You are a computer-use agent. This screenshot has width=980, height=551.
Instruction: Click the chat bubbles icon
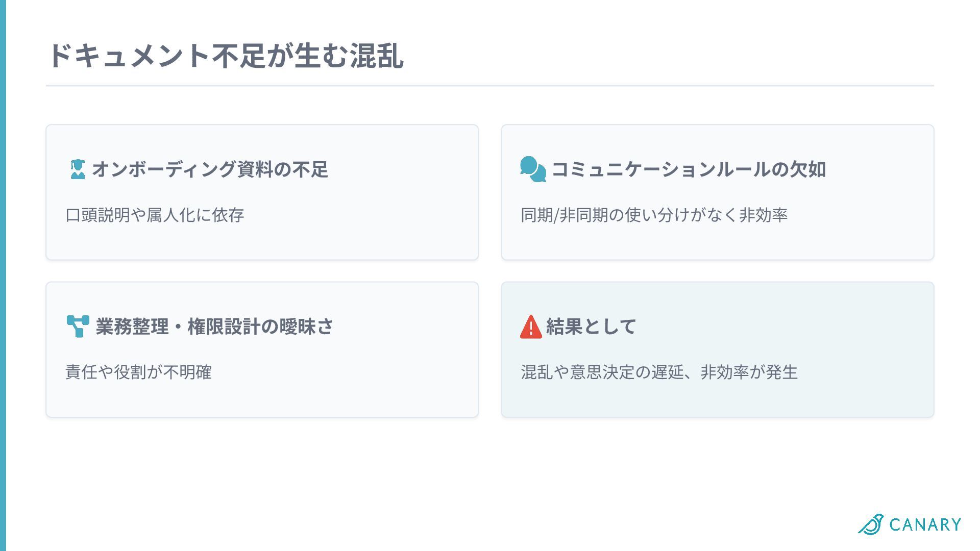[533, 169]
